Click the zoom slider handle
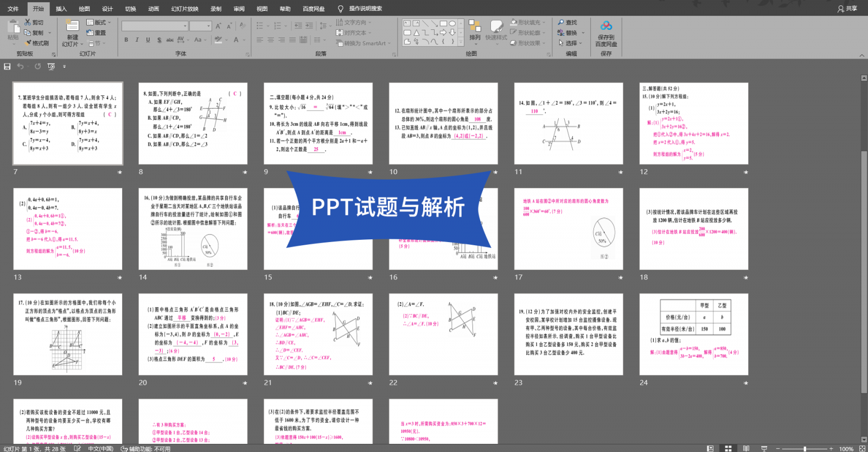 click(x=805, y=449)
